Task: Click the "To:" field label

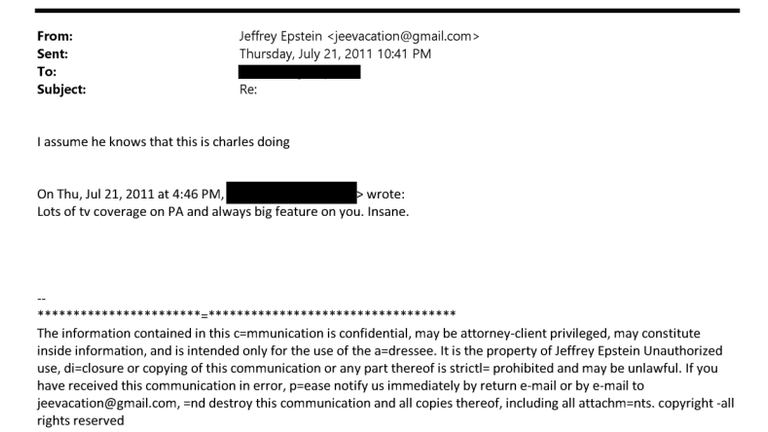Action: coord(46,72)
